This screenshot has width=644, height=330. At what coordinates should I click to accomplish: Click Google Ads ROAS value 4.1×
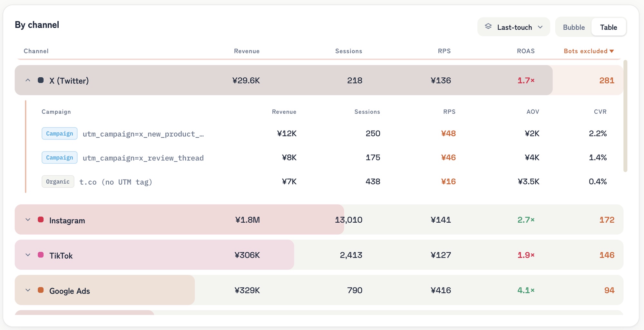pyautogui.click(x=526, y=290)
